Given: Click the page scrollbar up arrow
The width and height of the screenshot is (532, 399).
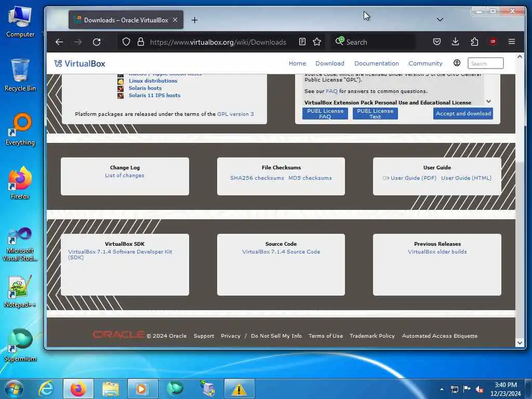Looking at the screenshot, I should [x=520, y=57].
